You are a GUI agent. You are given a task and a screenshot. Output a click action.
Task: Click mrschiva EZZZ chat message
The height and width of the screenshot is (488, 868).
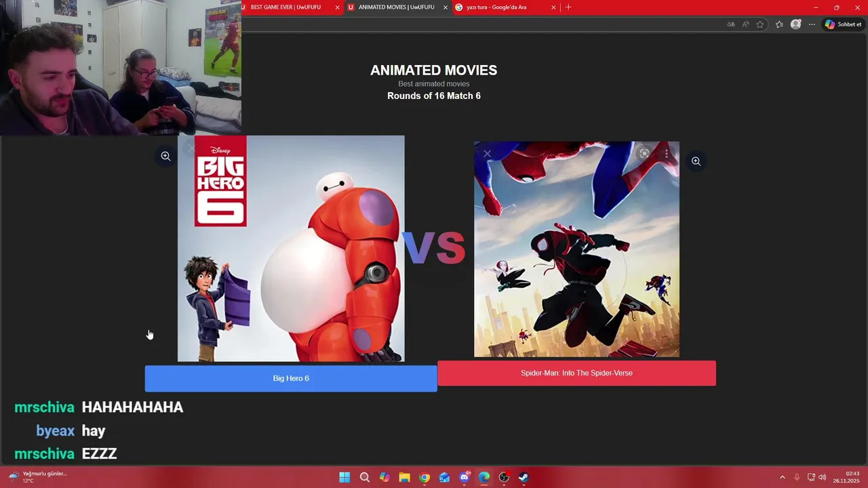pyautogui.click(x=66, y=454)
